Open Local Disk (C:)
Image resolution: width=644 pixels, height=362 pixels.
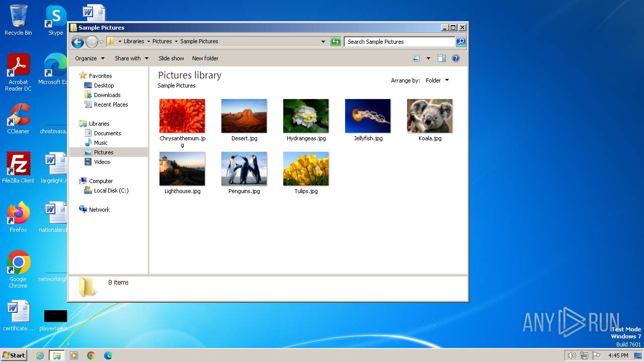[x=111, y=191]
